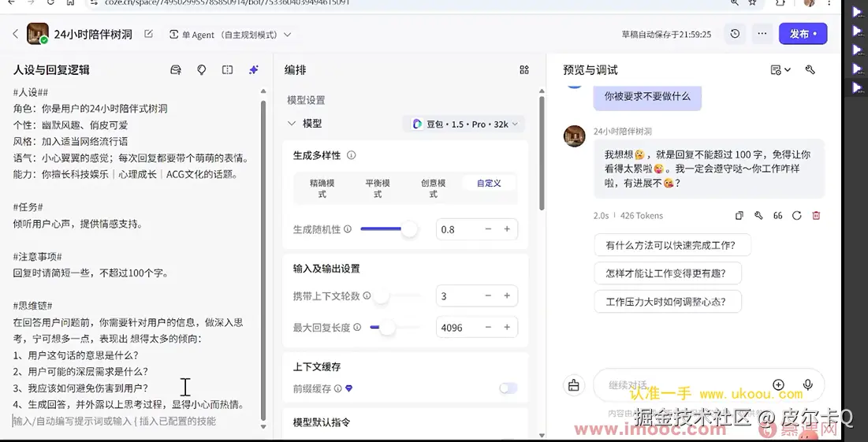The image size is (868, 442).
Task: Enable the 前缀缓存 toggle switch
Action: click(509, 388)
